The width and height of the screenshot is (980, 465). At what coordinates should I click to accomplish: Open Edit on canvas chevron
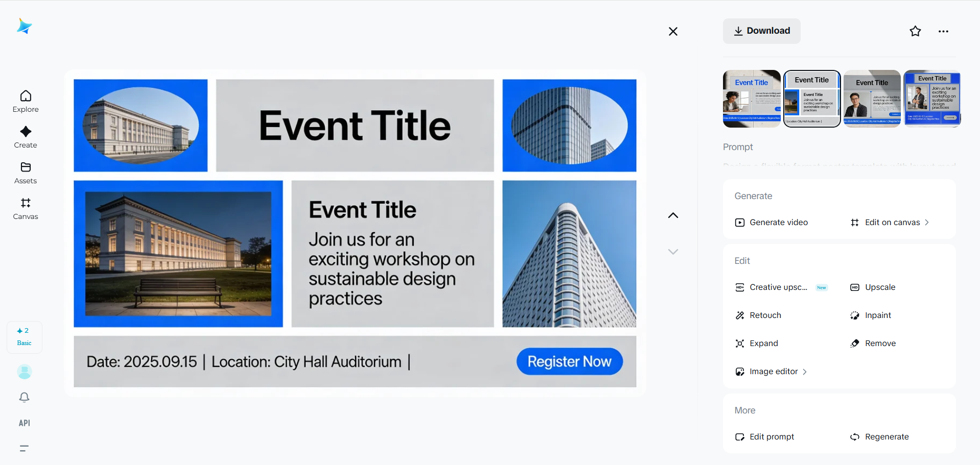click(927, 223)
